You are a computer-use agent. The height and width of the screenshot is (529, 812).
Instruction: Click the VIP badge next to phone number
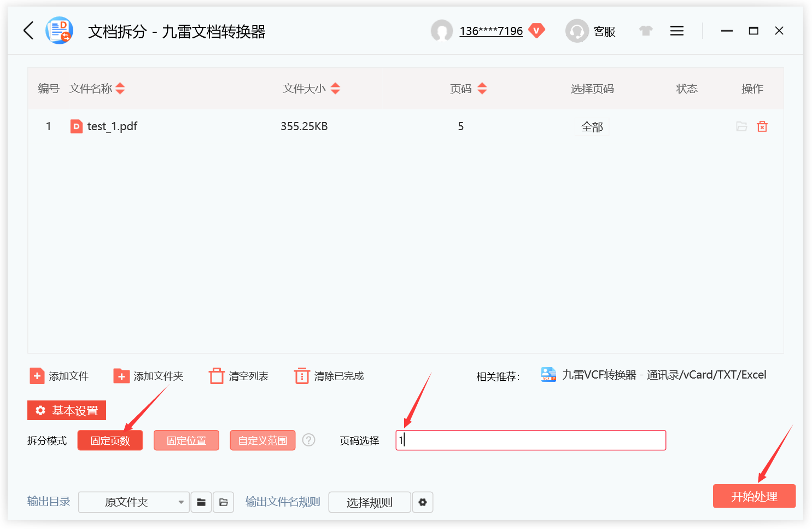coord(537,31)
